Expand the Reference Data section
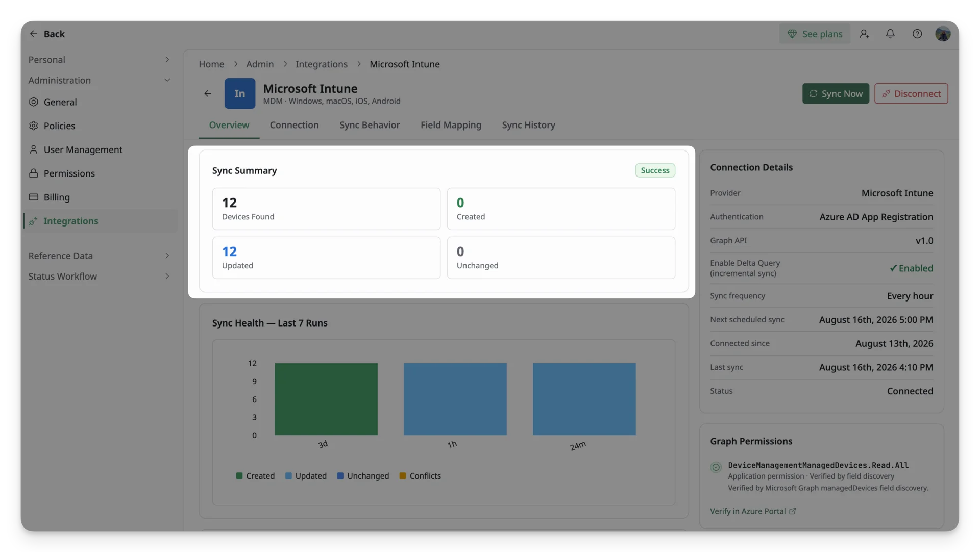This screenshot has height=552, width=980. click(x=100, y=256)
